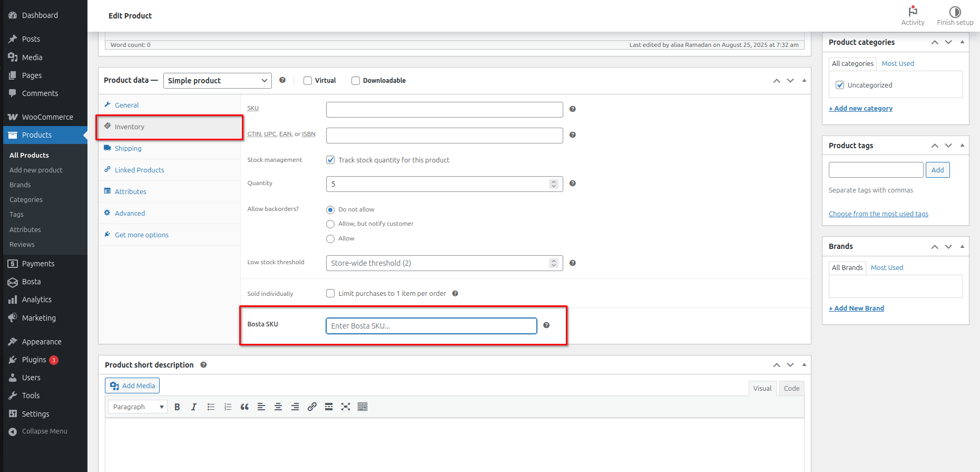Switch to the Inventory tab
Viewport: 980px width, 472px height.
point(170,127)
